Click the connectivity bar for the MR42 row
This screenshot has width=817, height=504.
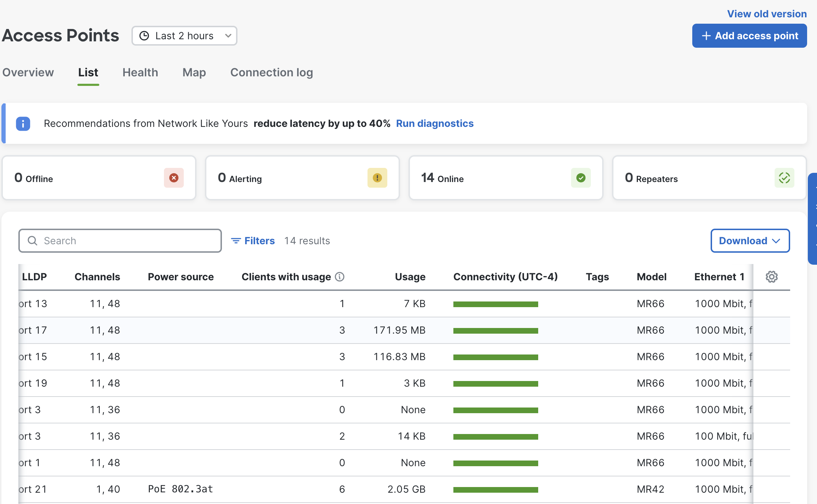coord(495,490)
